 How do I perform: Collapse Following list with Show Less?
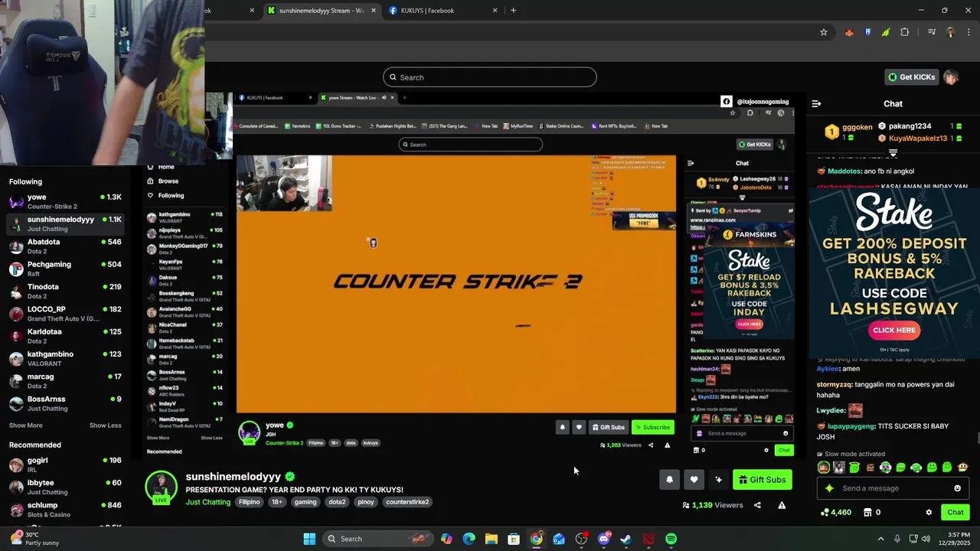click(106, 425)
